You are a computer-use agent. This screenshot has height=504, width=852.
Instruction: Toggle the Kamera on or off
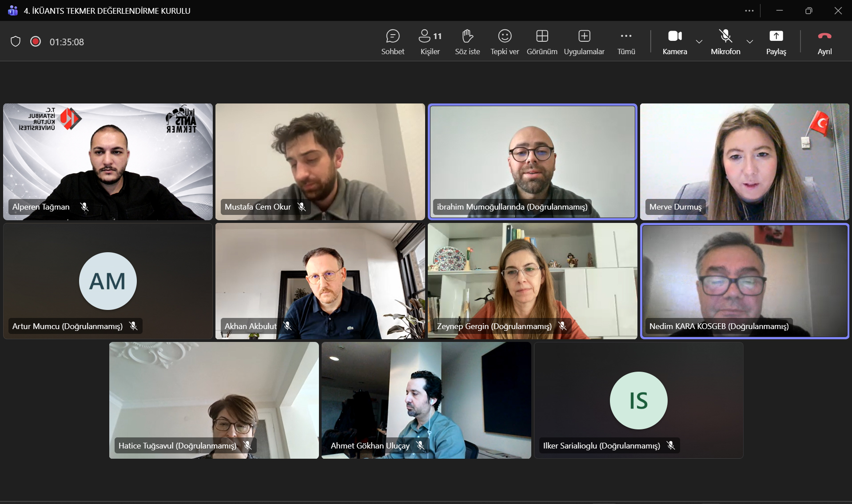(675, 42)
